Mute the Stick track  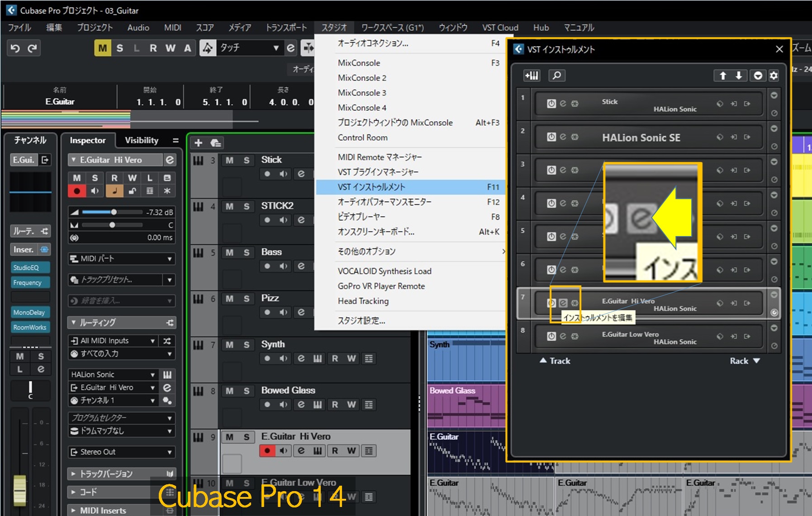click(x=230, y=160)
